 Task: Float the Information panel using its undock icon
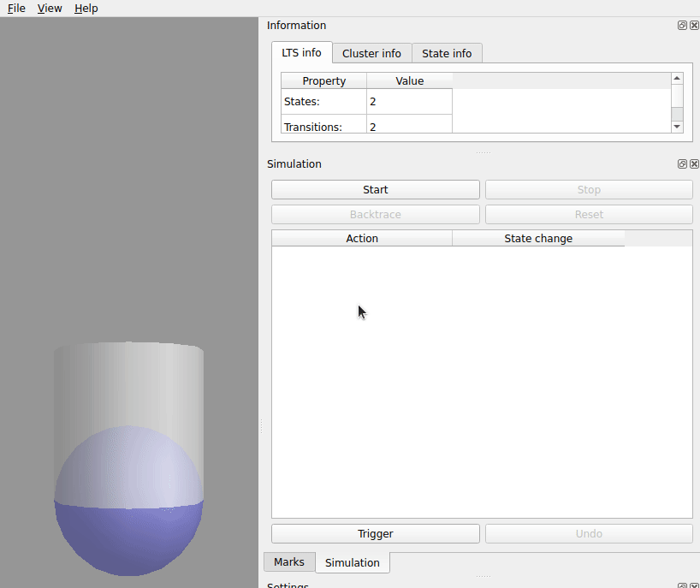tap(682, 26)
